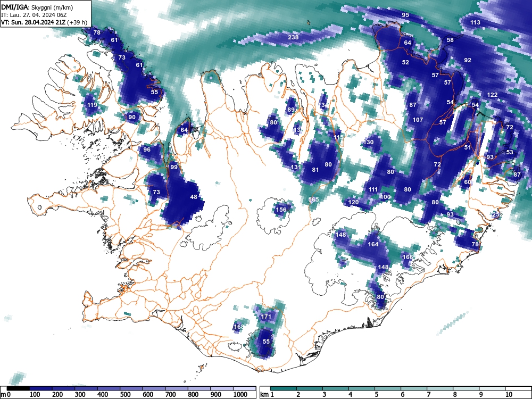
Task: Click the visibility value 113 on the map
Action: [475, 22]
